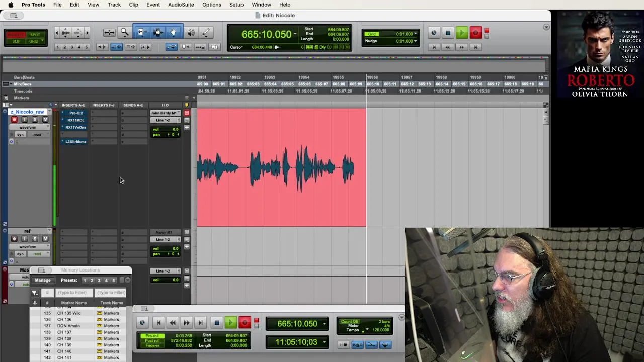Enable Slip edit mode
The width and height of the screenshot is (644, 362).
16,41
